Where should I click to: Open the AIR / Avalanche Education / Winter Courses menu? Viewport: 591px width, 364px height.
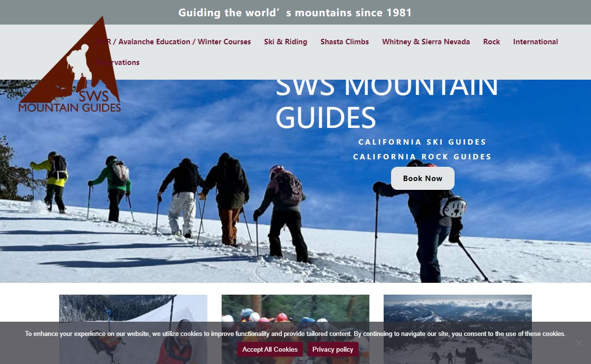click(173, 42)
